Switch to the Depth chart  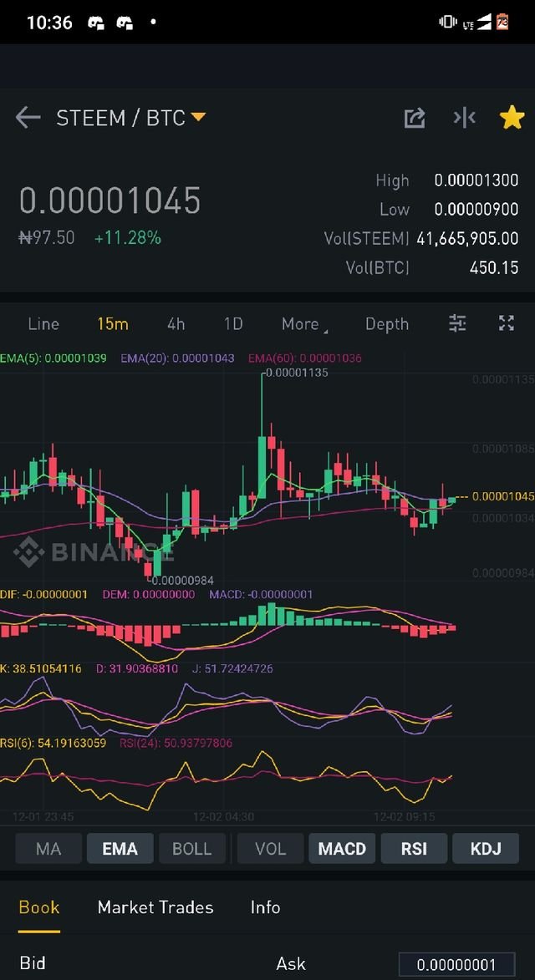tap(387, 324)
